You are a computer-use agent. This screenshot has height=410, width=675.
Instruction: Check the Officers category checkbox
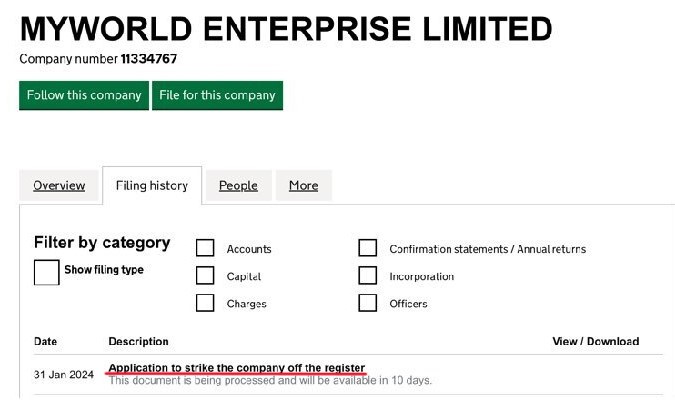(368, 303)
